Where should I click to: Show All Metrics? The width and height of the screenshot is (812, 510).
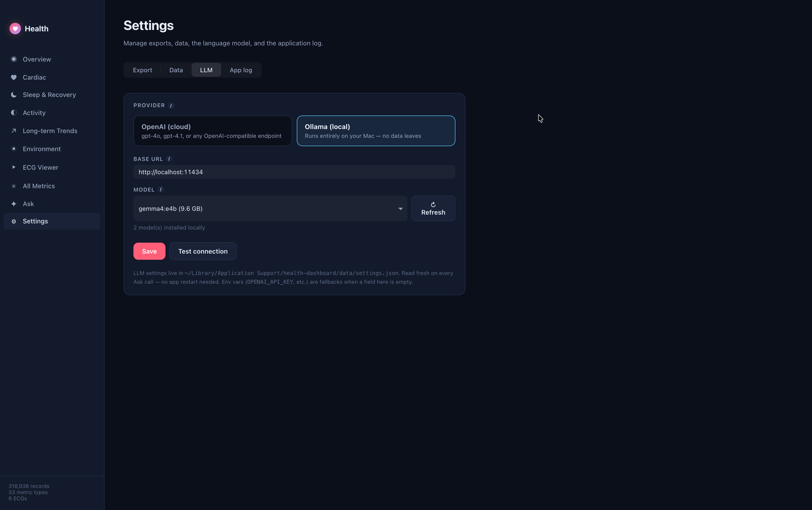point(52,186)
